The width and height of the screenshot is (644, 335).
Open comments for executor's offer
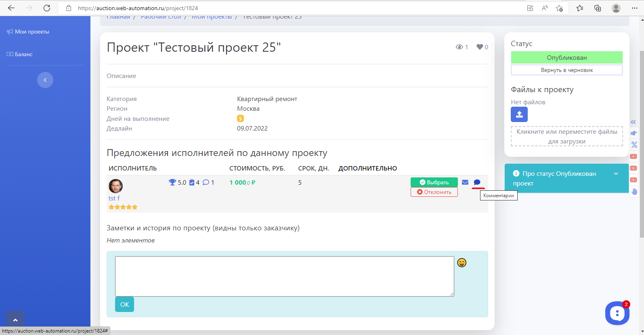coord(477,182)
